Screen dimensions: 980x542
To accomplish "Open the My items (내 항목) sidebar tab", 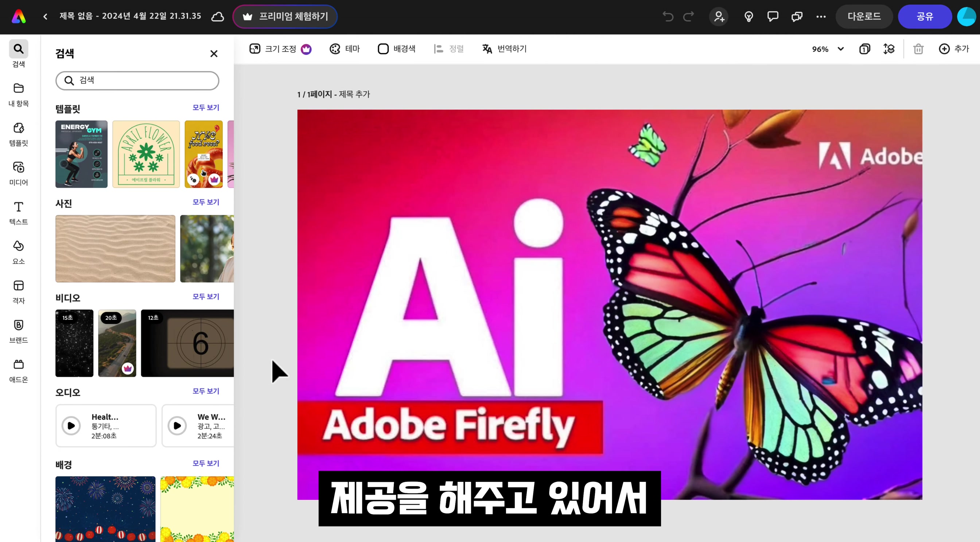I will click(x=19, y=95).
